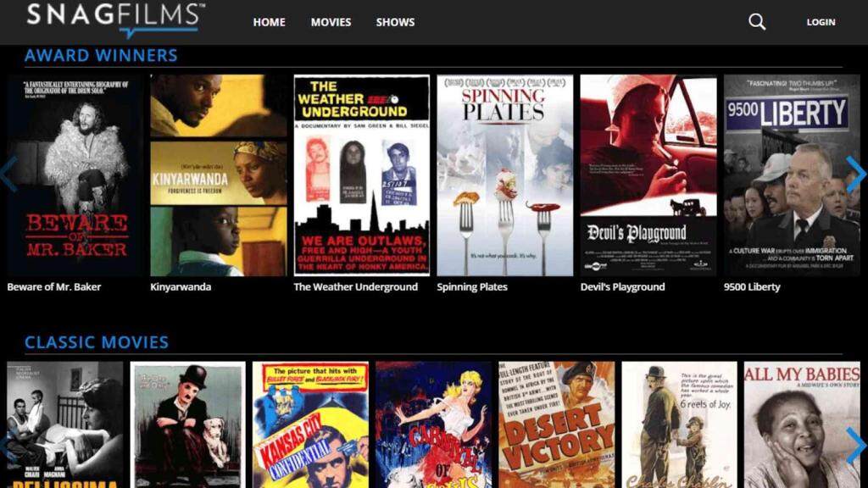The width and height of the screenshot is (868, 488).
Task: Open the AWARD WINNERS section heading
Action: click(x=101, y=55)
